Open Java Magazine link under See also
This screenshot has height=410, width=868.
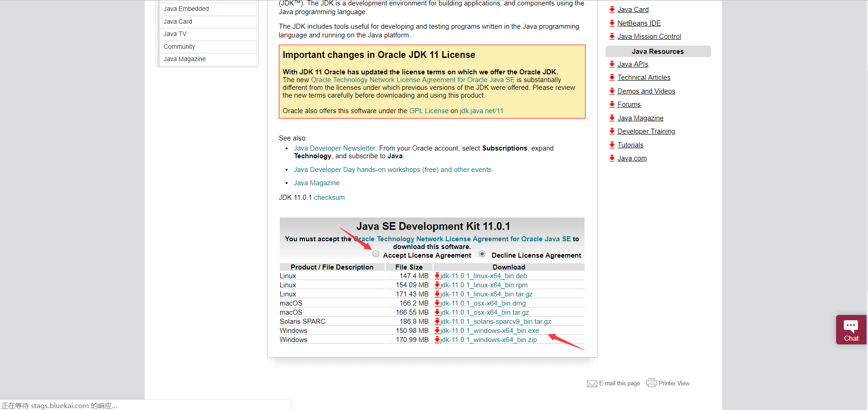point(316,183)
